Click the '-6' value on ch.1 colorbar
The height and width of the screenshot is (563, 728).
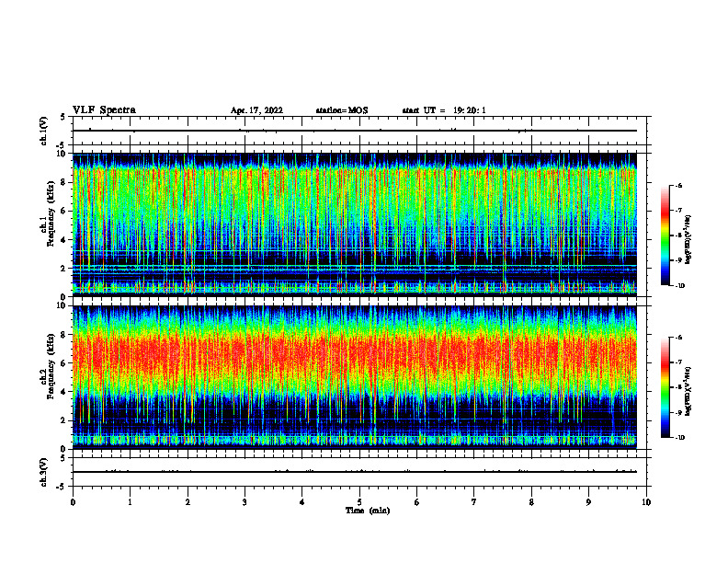(x=678, y=185)
